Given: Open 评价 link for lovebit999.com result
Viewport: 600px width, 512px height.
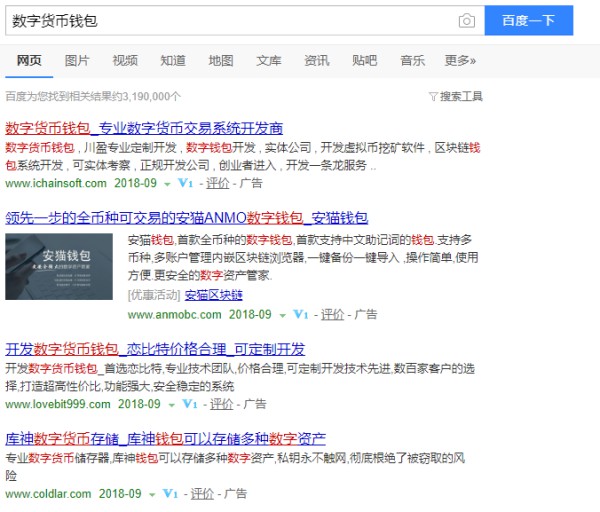Looking at the screenshot, I should [x=222, y=404].
